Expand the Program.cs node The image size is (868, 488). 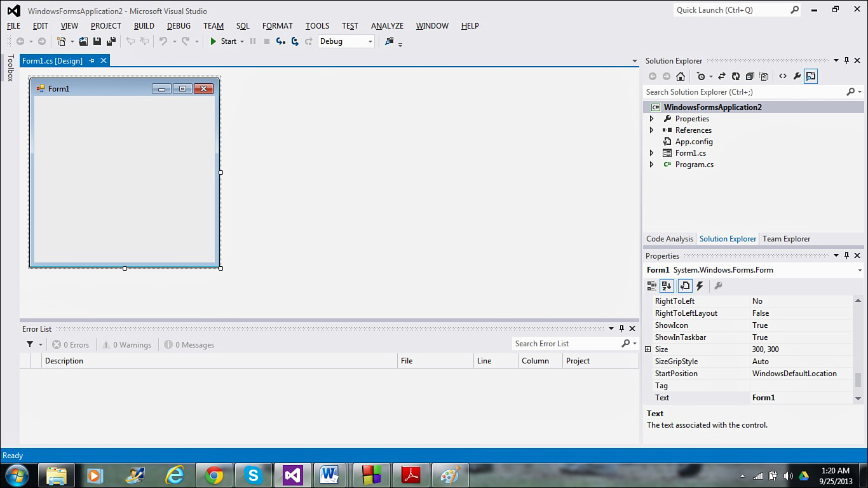(x=651, y=165)
